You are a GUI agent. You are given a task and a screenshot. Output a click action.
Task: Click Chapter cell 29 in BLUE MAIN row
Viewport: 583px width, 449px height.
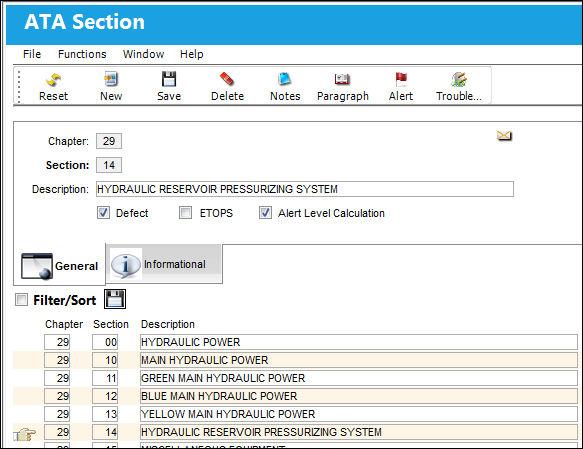tap(57, 396)
